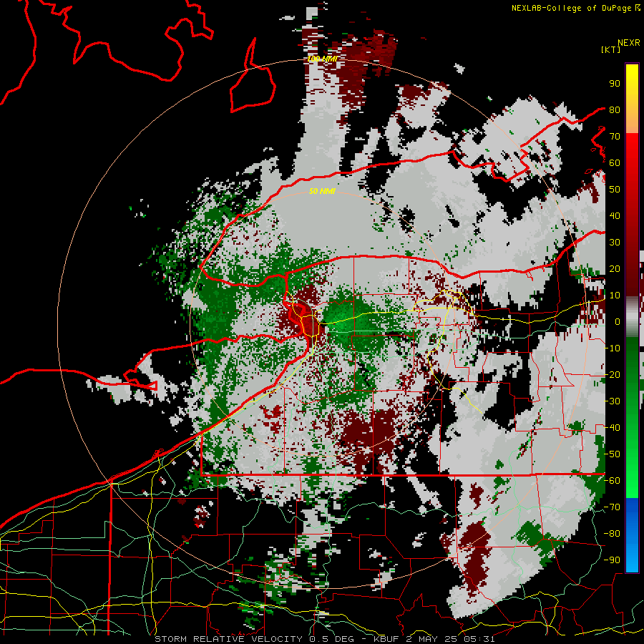Click the -20 knot scale label
The height and width of the screenshot is (644, 644).
point(613,374)
